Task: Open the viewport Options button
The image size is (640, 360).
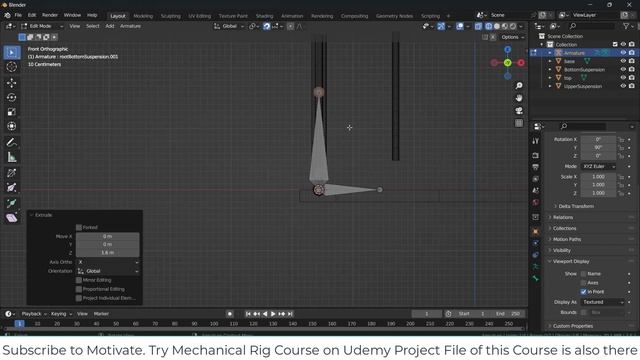Action: (513, 37)
